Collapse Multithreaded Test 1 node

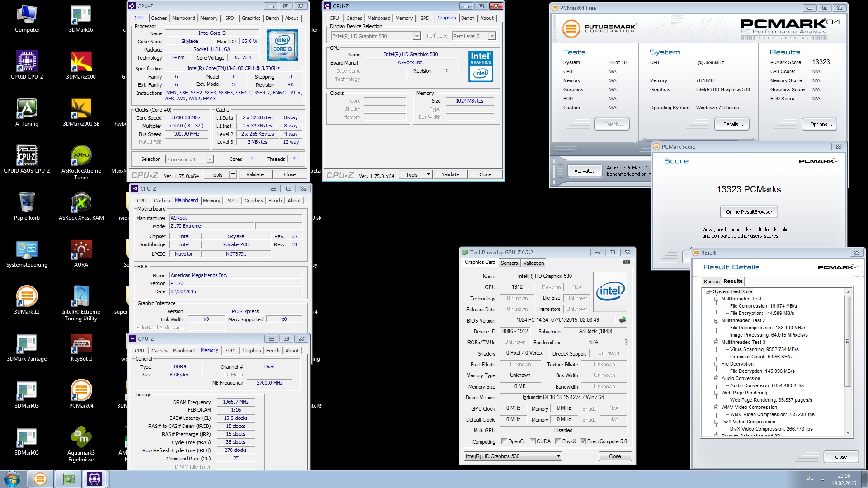coord(717,299)
